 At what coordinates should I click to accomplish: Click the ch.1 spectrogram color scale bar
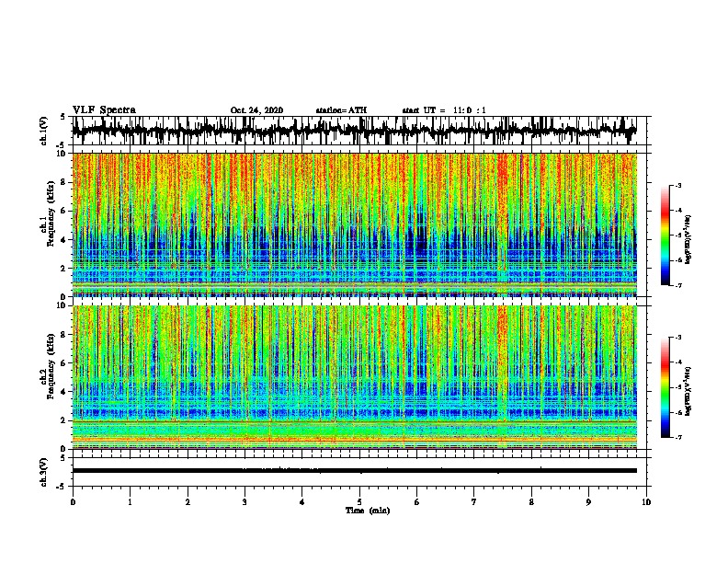pos(665,236)
